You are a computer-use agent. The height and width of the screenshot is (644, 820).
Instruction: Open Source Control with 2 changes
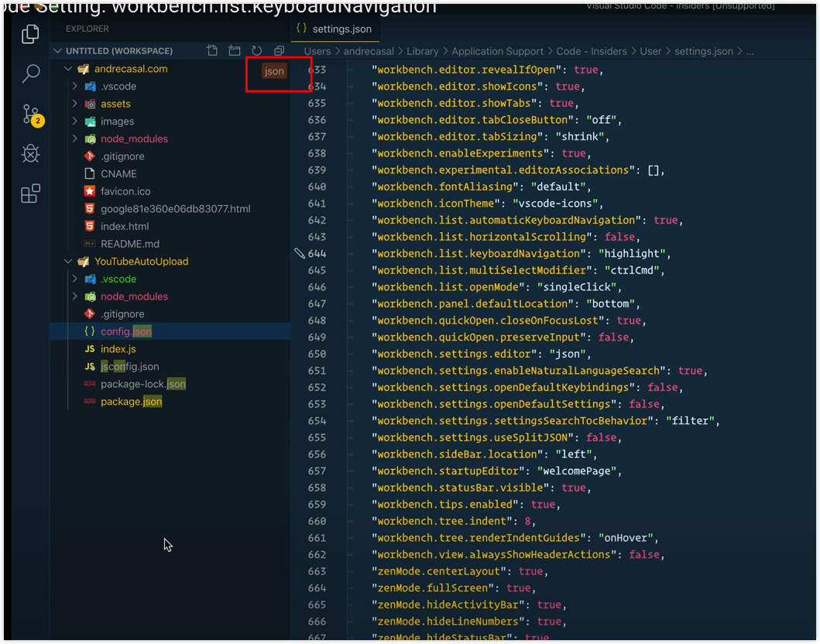click(33, 115)
